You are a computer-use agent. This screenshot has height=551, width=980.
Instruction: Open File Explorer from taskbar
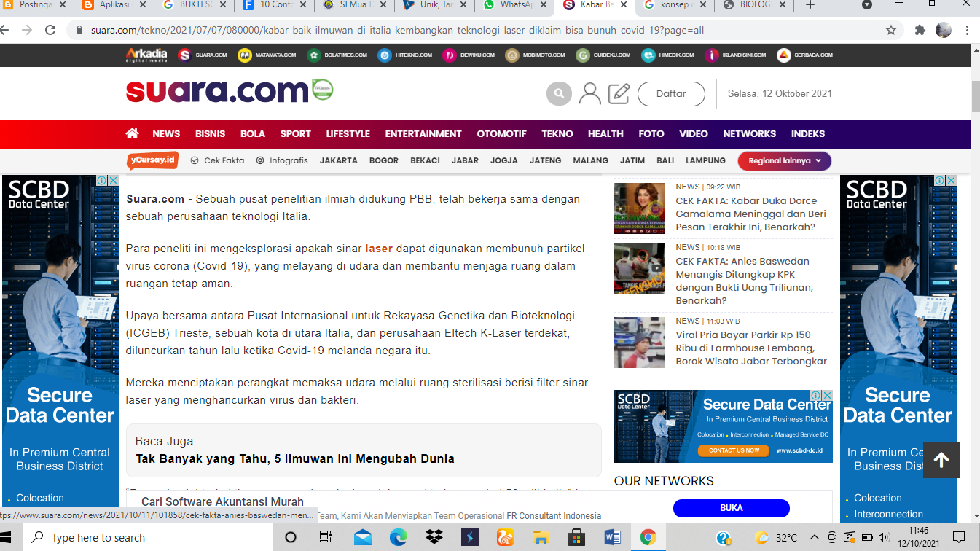pos(541,538)
